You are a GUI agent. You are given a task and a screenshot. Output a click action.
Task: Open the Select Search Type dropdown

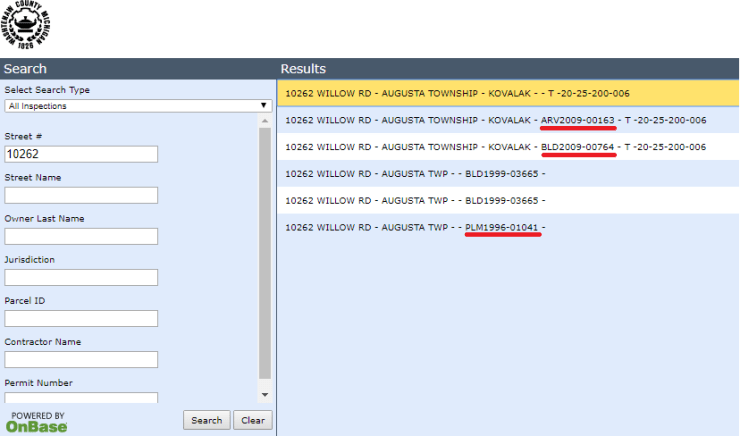coord(138,105)
